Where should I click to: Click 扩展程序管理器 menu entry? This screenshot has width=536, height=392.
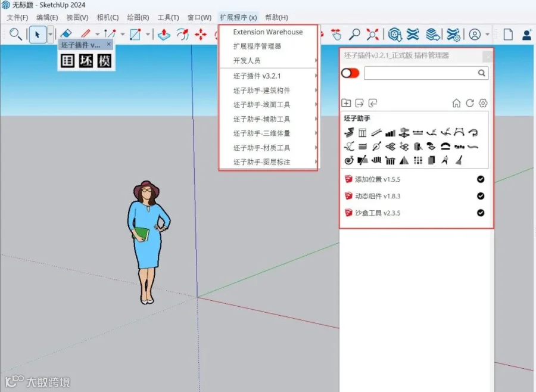coord(257,46)
